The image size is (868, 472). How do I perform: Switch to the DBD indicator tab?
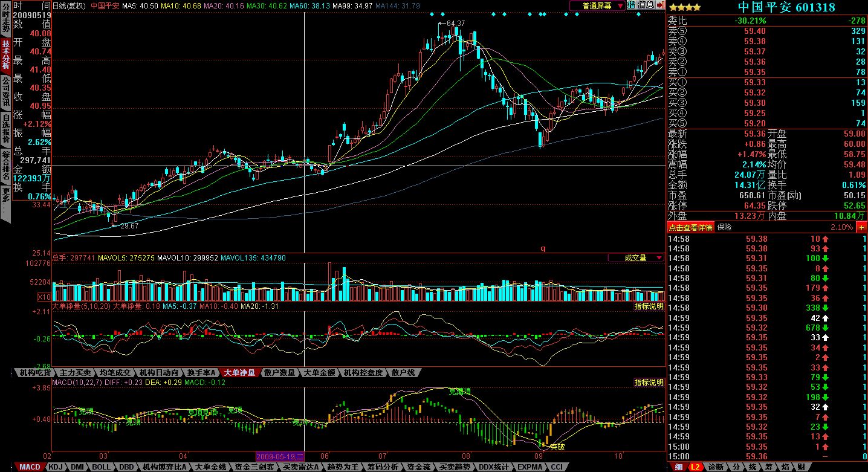126,467
